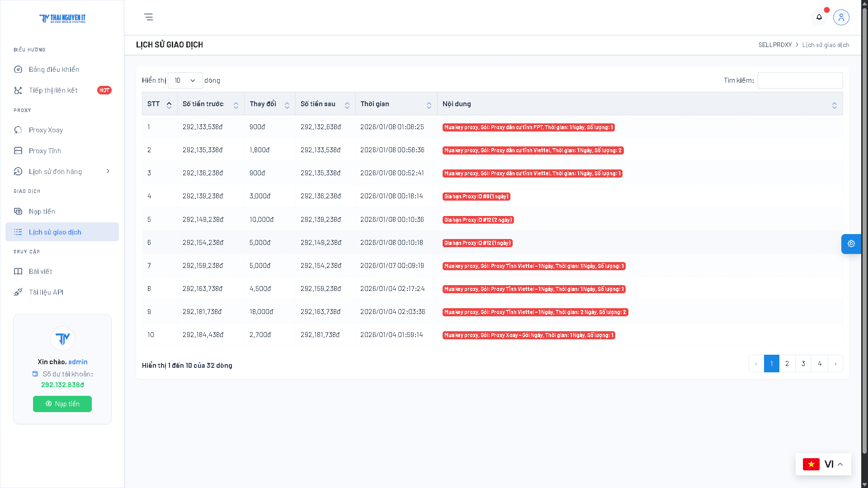Click the page vertical scrollbar

click(x=864, y=230)
